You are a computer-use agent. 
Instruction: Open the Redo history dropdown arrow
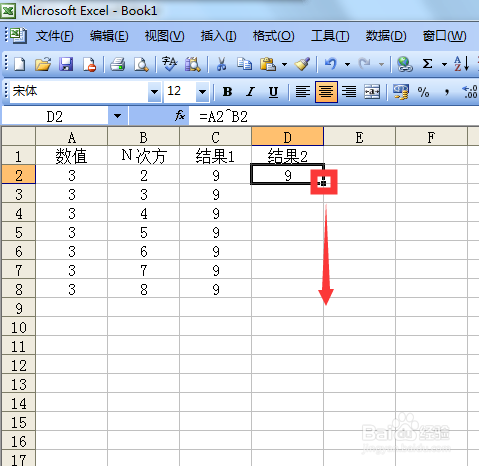(381, 64)
